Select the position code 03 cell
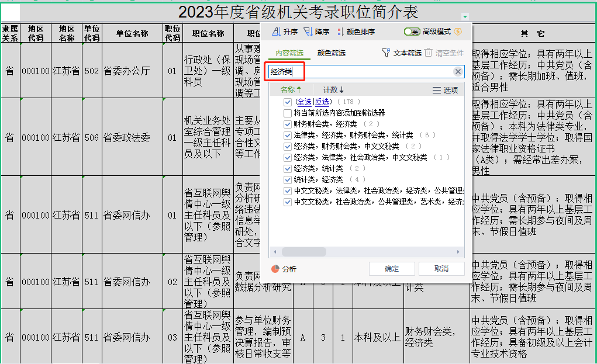Viewport: 597px width, 364px height. tap(172, 337)
